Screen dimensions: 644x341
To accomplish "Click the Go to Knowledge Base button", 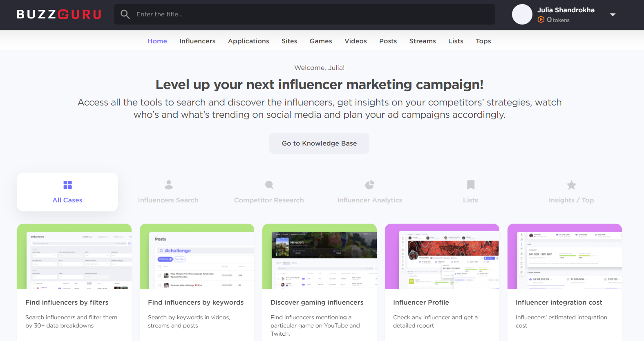I will 319,143.
